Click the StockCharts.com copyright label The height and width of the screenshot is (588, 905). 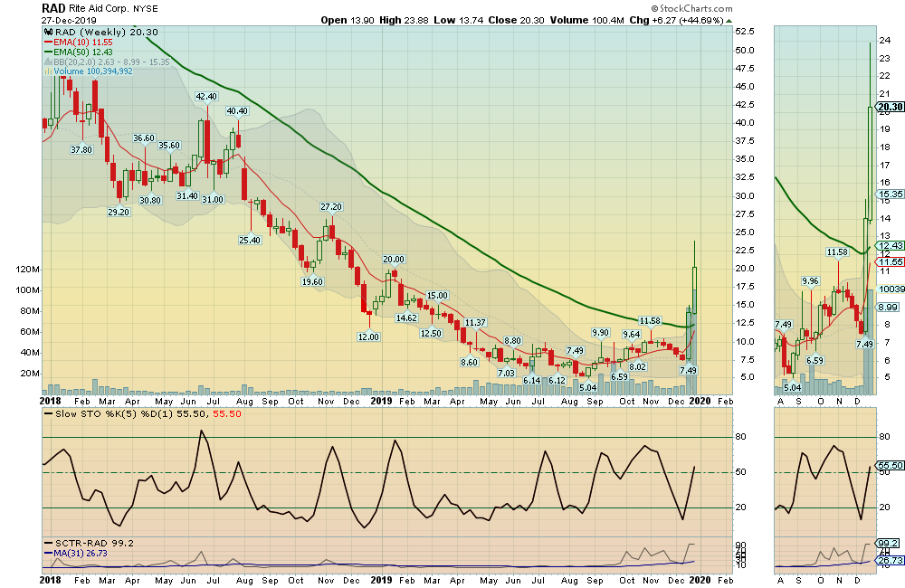691,9
